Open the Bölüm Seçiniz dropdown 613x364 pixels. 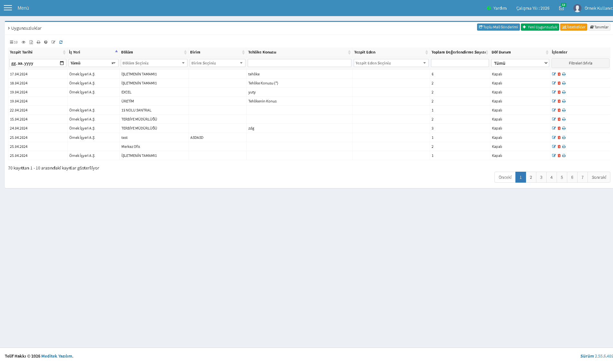click(154, 63)
